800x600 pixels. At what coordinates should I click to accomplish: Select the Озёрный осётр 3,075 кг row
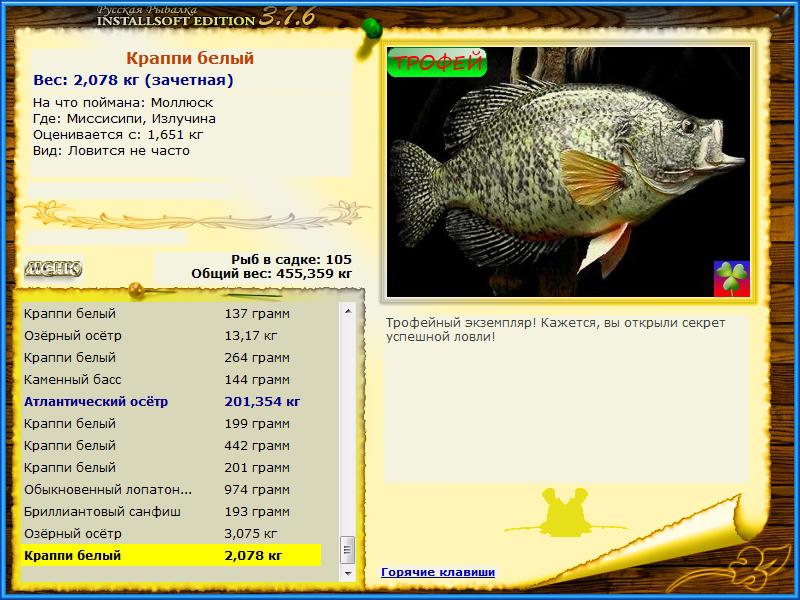[172, 533]
